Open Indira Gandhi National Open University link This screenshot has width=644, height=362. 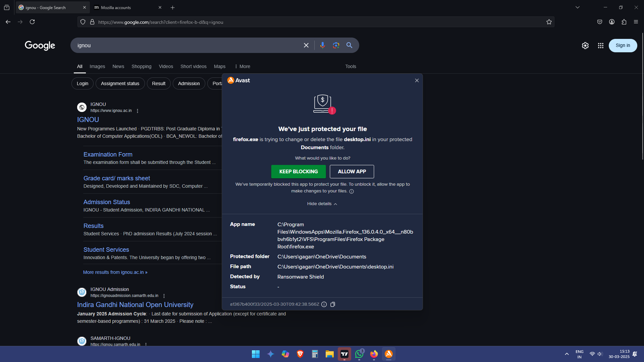pyautogui.click(x=135, y=305)
